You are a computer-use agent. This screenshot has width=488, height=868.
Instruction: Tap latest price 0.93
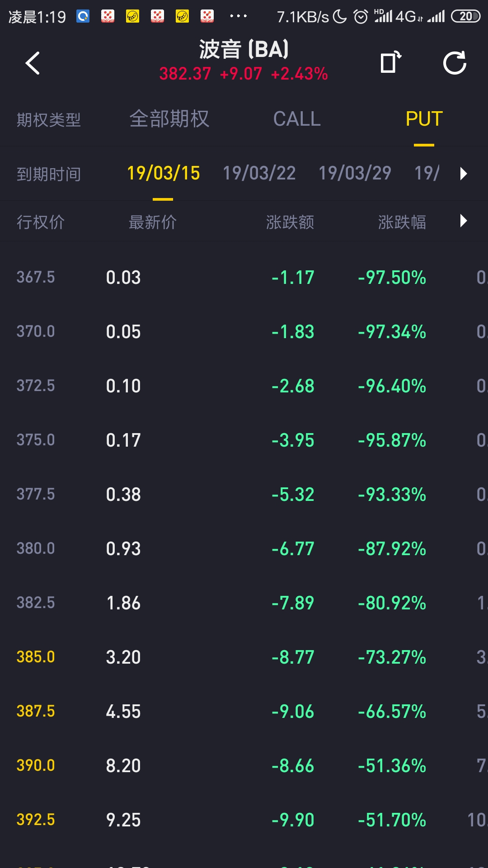[123, 548]
